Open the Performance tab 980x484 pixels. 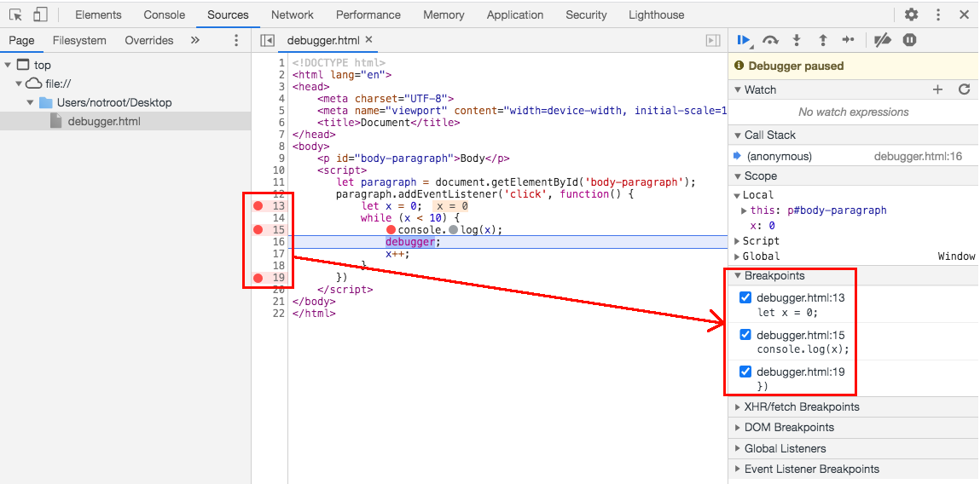[368, 14]
